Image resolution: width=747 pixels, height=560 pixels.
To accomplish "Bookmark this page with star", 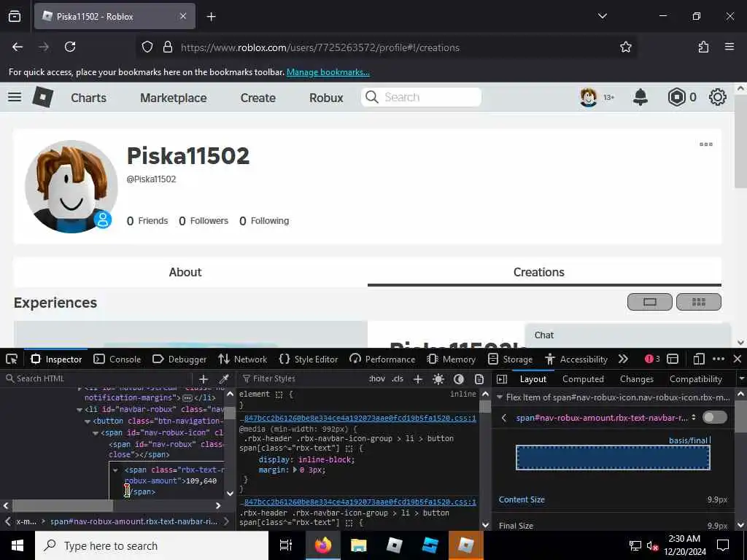I will tap(626, 47).
